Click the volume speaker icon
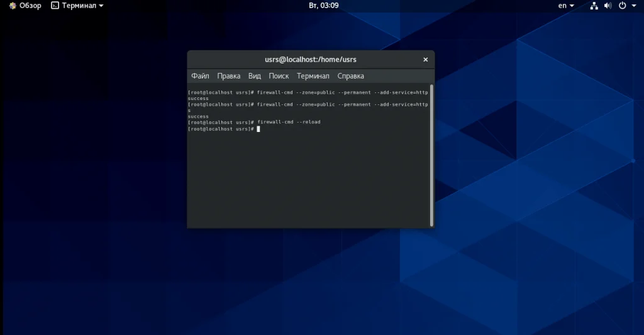The image size is (644, 335). pos(608,6)
